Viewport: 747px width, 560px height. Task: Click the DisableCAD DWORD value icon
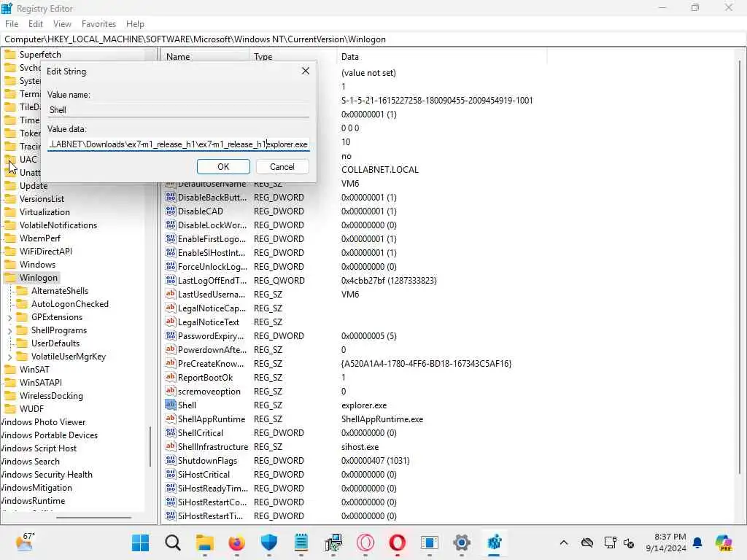click(x=170, y=211)
